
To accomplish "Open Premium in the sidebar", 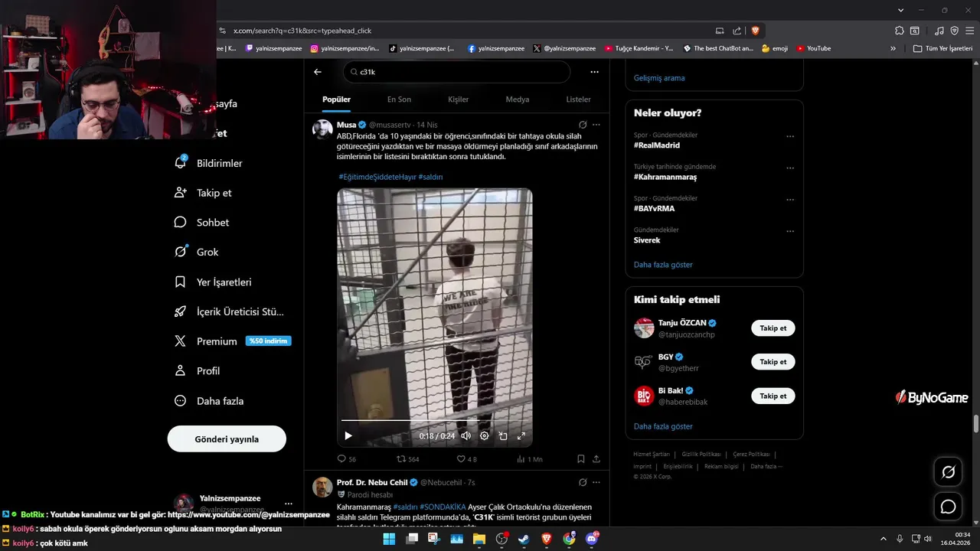I will click(232, 341).
